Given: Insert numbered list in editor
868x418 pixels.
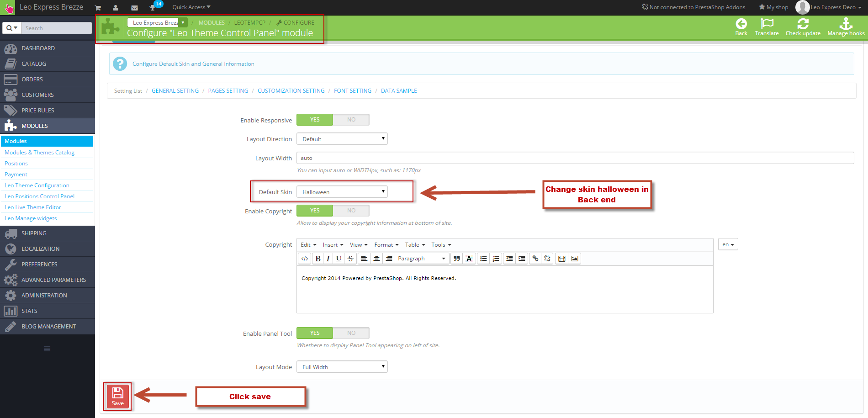Looking at the screenshot, I should [496, 259].
